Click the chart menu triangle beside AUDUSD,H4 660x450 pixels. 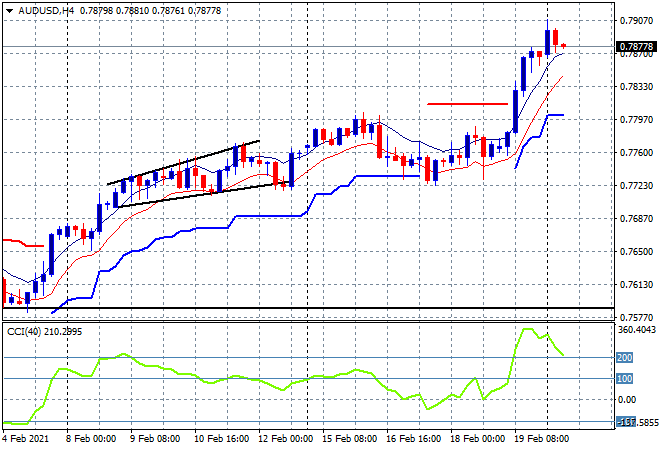pos(9,11)
